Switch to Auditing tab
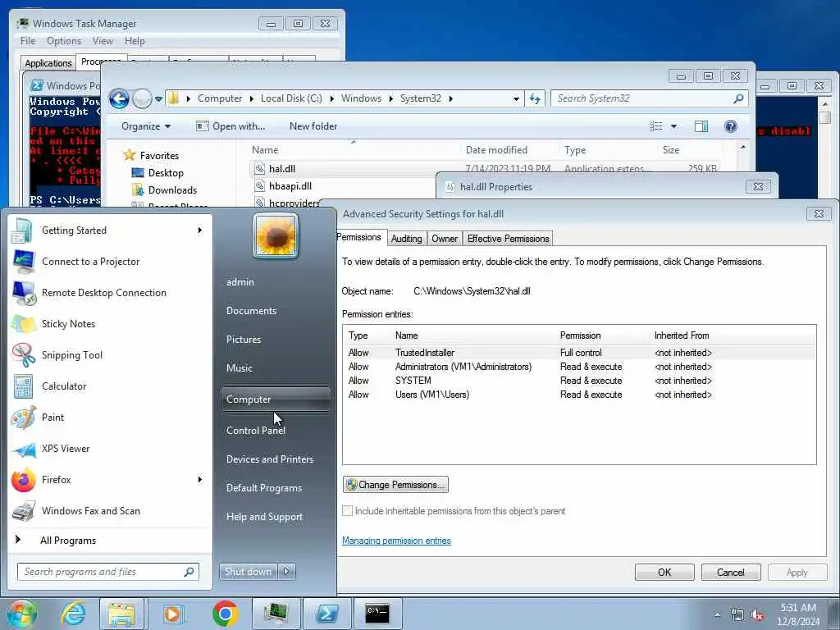The image size is (840, 630). [406, 239]
